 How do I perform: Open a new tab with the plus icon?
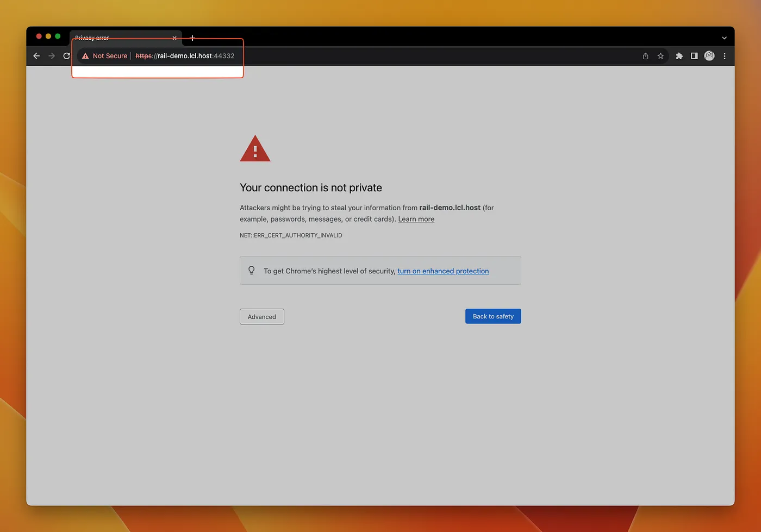(x=192, y=38)
